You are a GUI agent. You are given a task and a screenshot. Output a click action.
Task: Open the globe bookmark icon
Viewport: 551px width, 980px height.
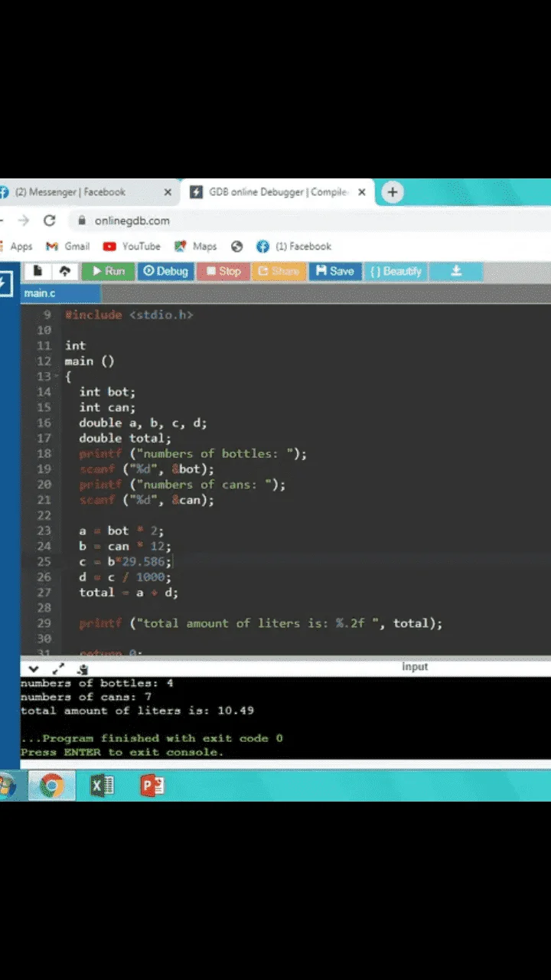click(x=237, y=247)
